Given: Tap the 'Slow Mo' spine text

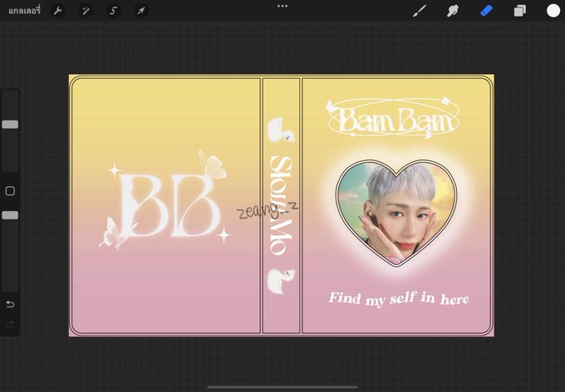Looking at the screenshot, I should [281, 205].
